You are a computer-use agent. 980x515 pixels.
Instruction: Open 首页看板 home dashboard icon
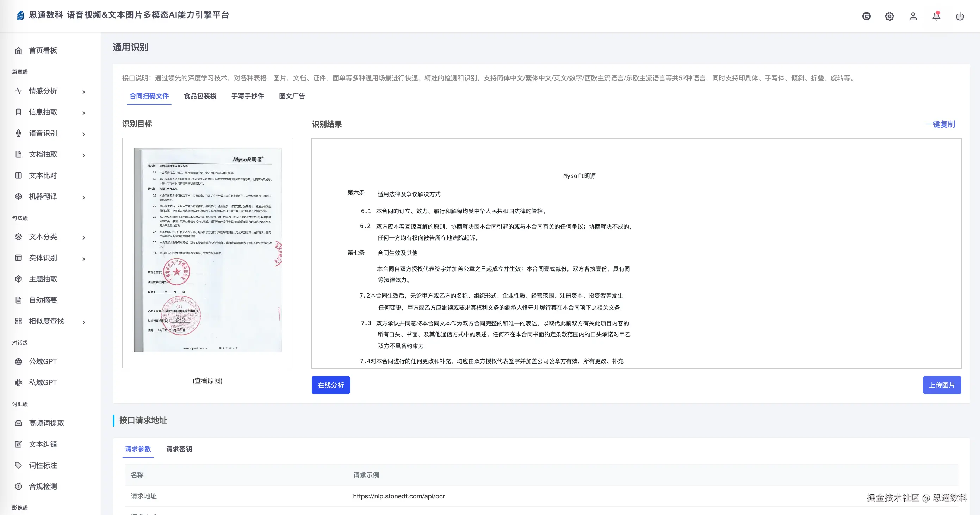(19, 51)
